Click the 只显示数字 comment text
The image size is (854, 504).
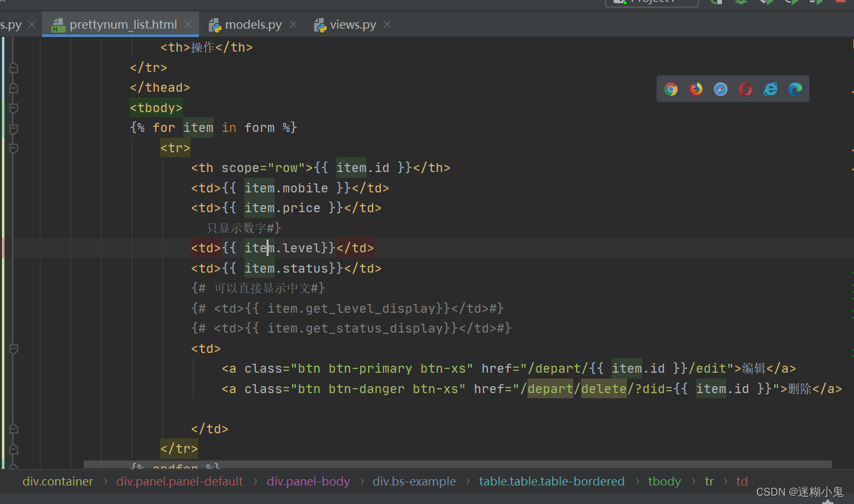(244, 228)
